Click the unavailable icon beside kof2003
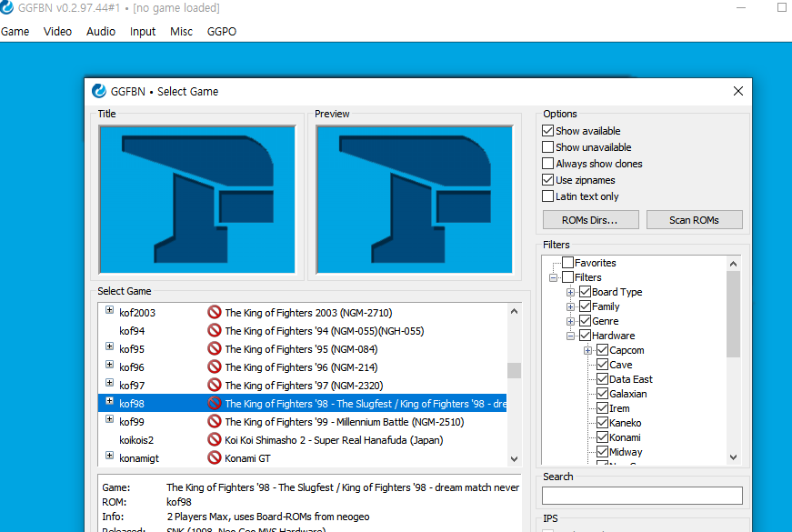 215,312
